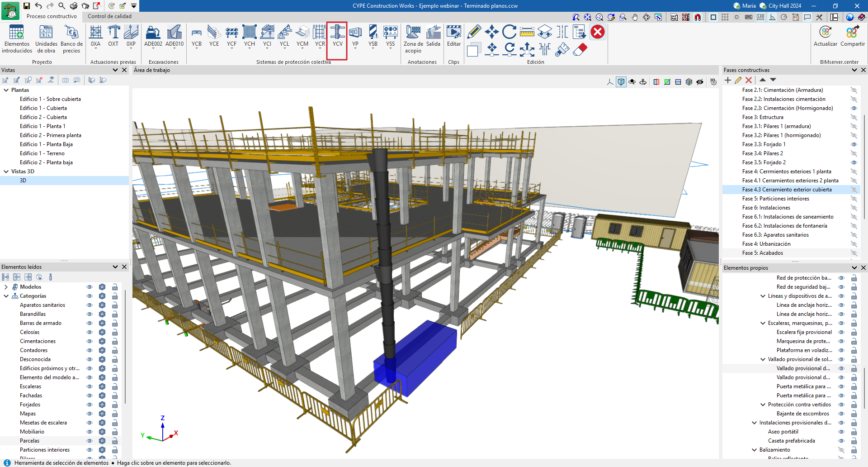Collapse the Vistas 3D tree node

coord(6,172)
